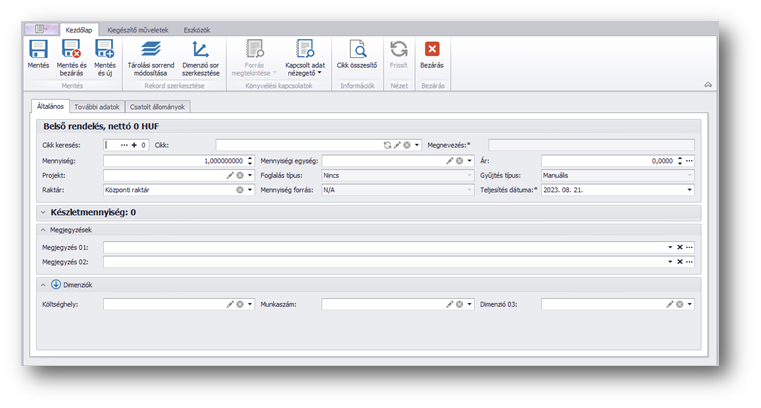The width and height of the screenshot is (761, 408).
Task: Click the ellipsis button next to Ár
Action: pos(689,160)
